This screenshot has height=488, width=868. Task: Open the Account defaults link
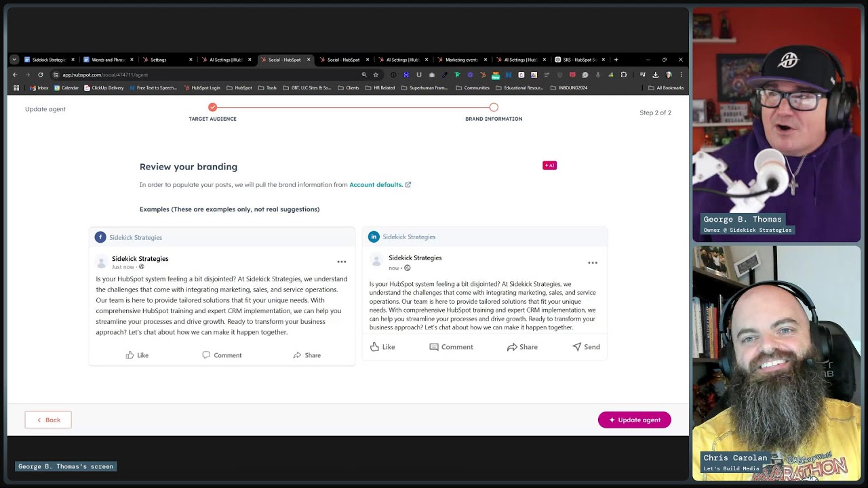click(x=376, y=185)
